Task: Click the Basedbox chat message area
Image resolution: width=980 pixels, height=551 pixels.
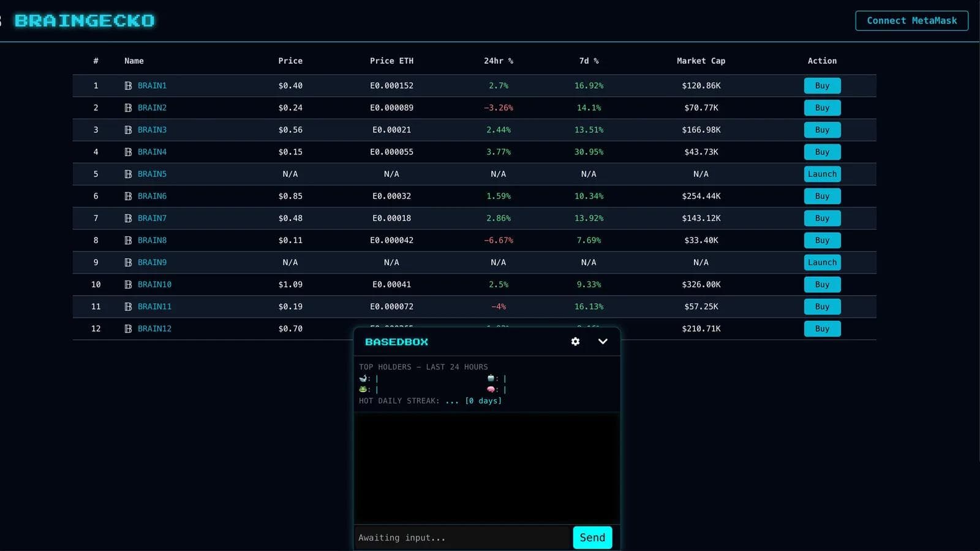Action: [x=487, y=468]
